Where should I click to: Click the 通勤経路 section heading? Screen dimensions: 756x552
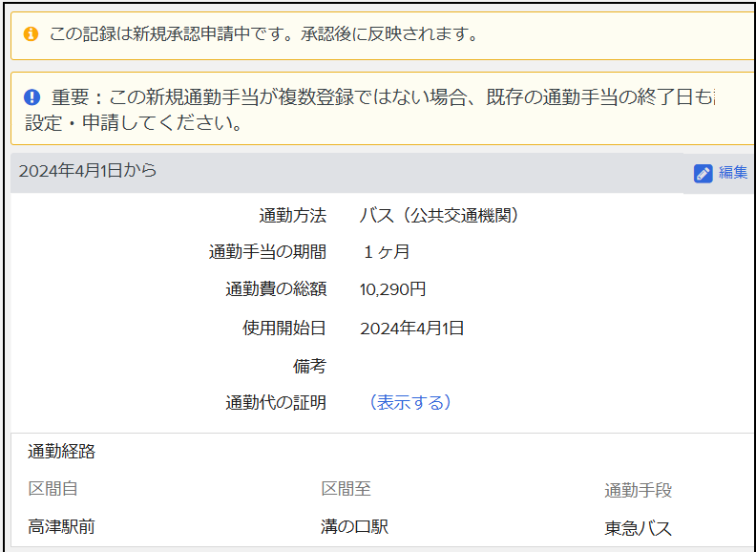61,452
